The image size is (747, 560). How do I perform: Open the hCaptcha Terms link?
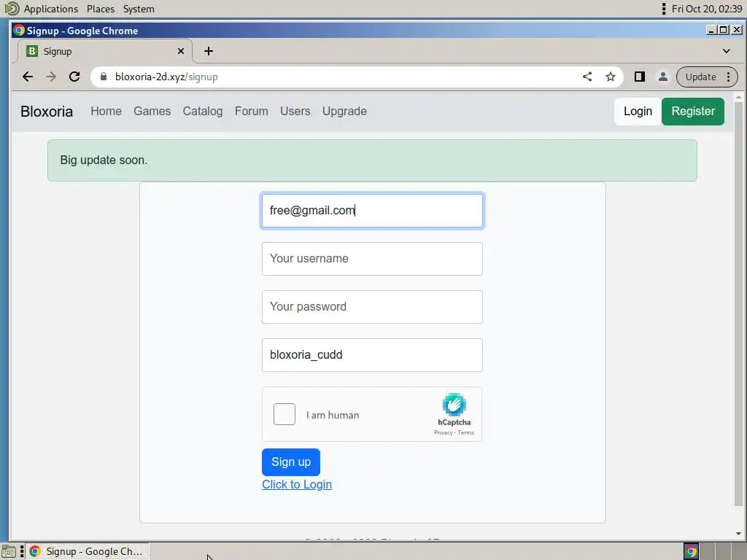[466, 432]
